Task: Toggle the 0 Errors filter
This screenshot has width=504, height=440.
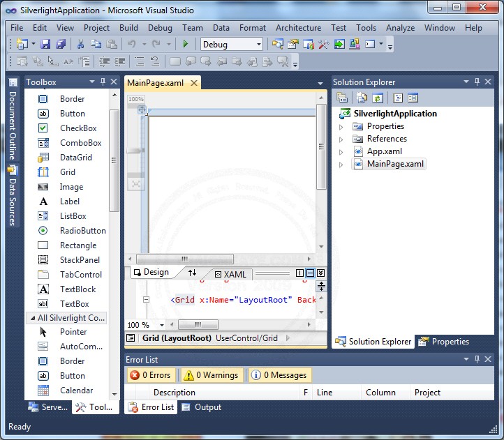Action: tap(151, 375)
